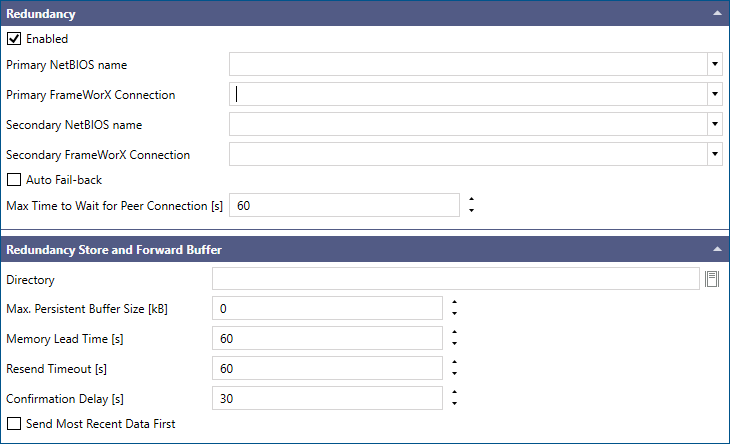Open Secondary FrameWorX Connection dropdown arrow
Screen dimensions: 730x444
[x=715, y=154]
